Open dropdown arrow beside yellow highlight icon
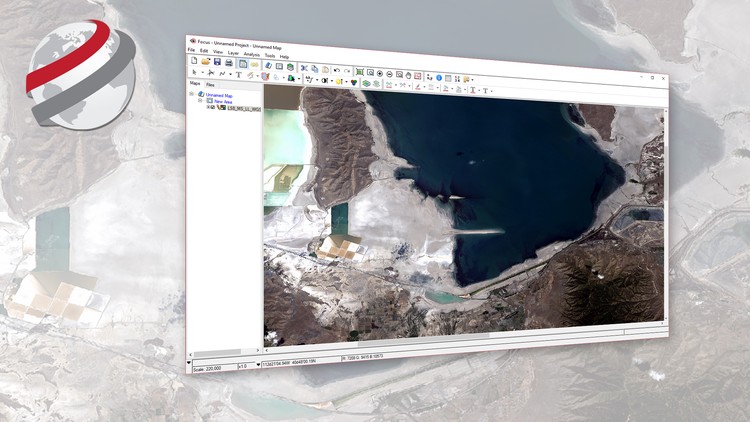This screenshot has width=750, height=422. pyautogui.click(x=346, y=82)
